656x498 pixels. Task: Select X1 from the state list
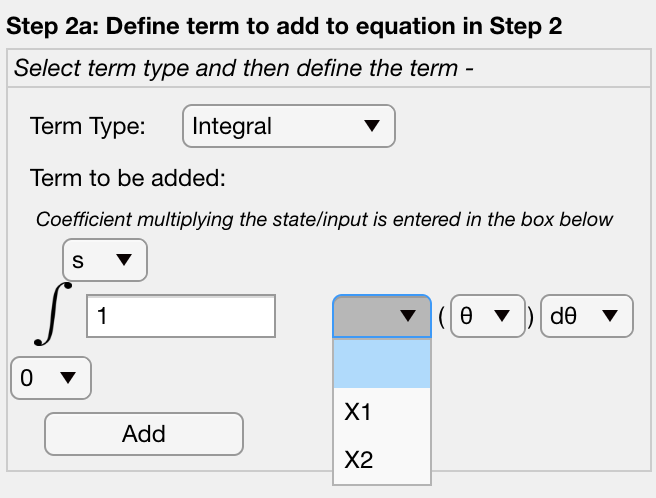382,411
